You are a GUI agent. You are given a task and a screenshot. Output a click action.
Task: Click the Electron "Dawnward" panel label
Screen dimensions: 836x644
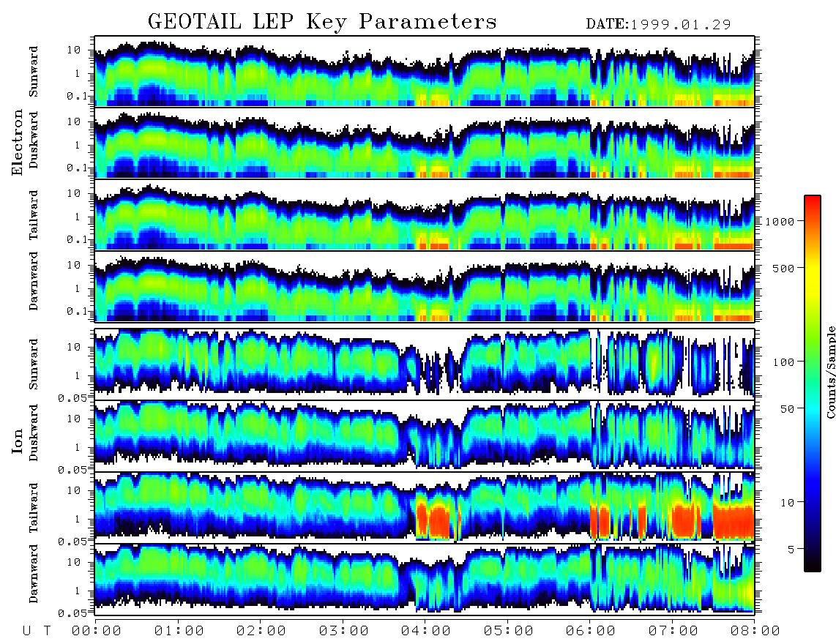[x=34, y=281]
